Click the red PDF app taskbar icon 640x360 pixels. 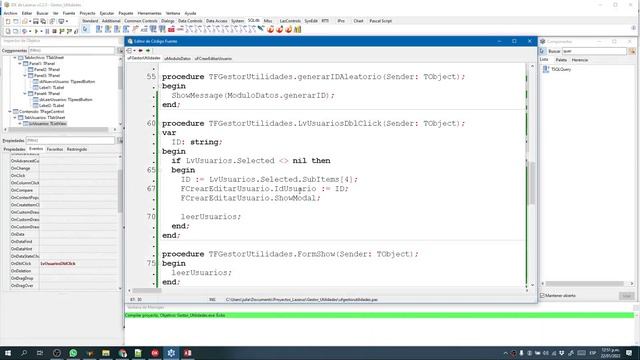point(187,353)
